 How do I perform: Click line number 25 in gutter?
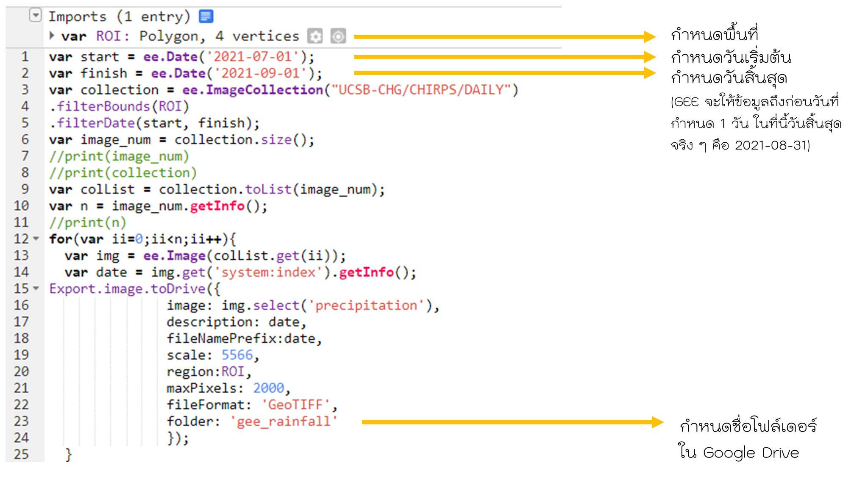point(21,454)
